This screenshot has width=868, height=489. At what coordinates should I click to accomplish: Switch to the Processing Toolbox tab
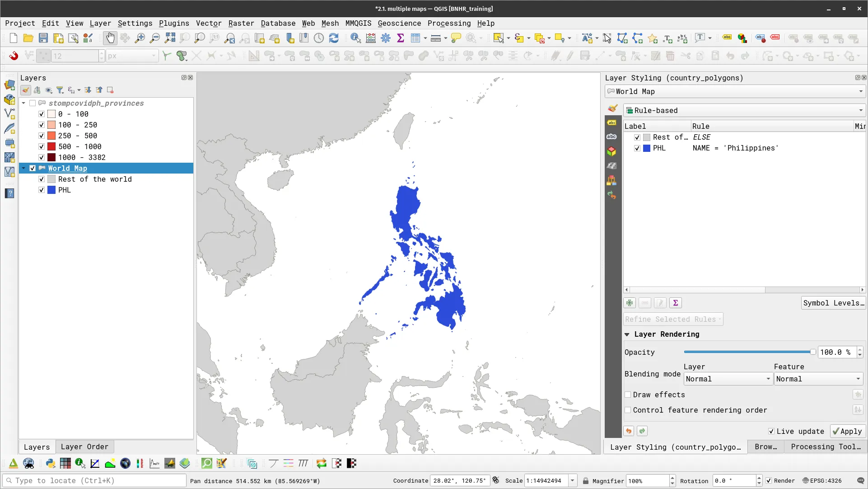click(826, 447)
